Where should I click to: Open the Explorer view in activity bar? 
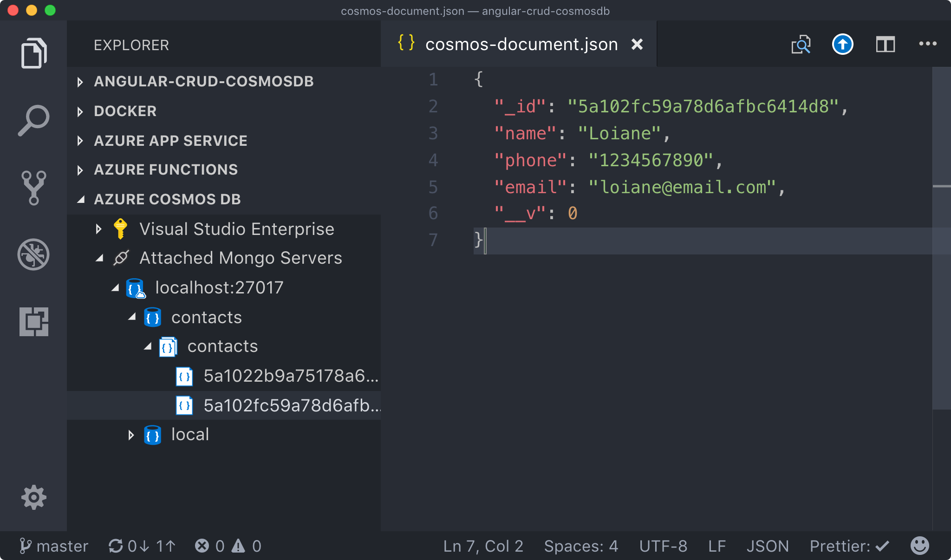coord(33,53)
